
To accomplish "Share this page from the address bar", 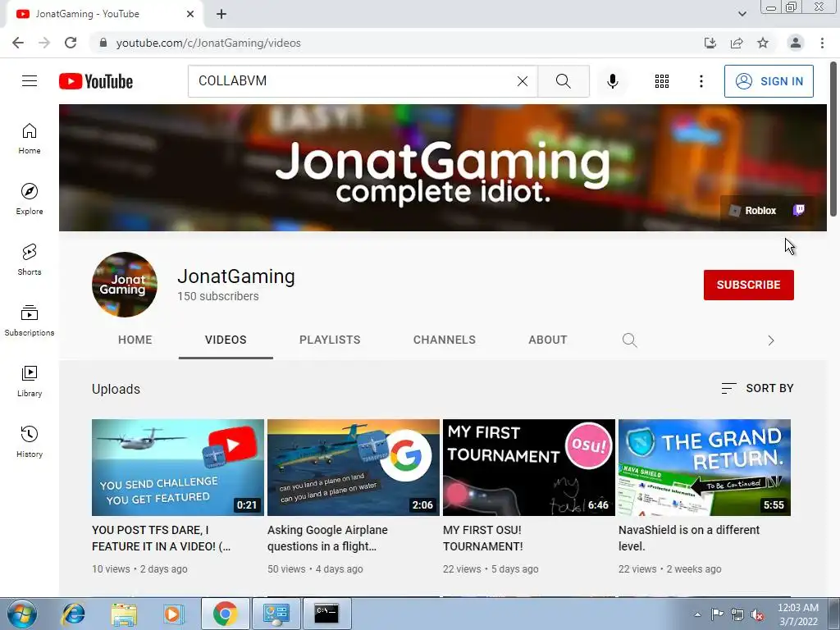I will tap(737, 43).
